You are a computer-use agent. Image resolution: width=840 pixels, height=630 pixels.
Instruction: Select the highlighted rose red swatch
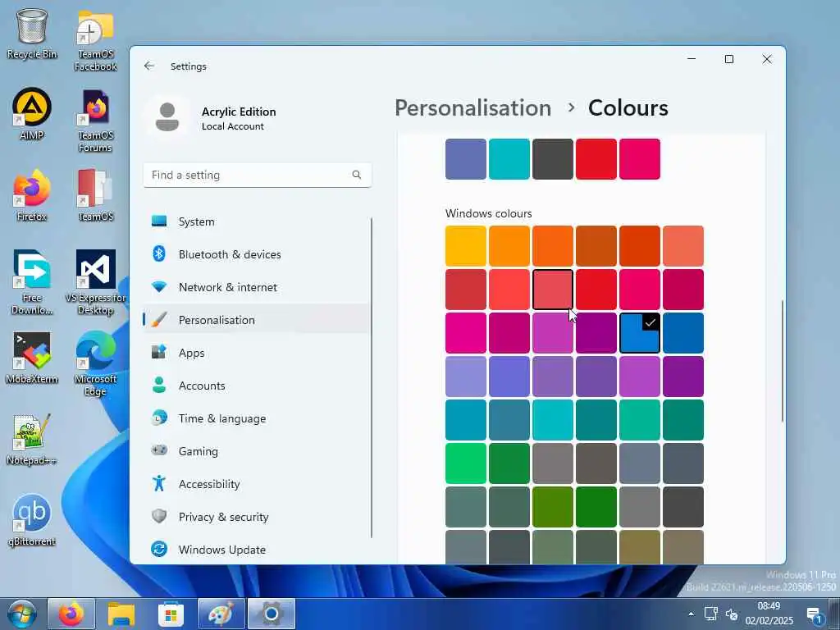(553, 290)
